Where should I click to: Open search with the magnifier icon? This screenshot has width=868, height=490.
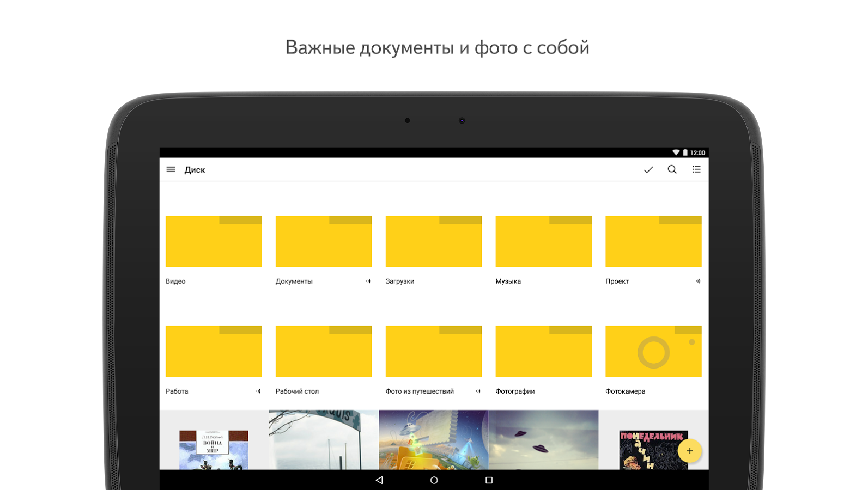pos(672,169)
